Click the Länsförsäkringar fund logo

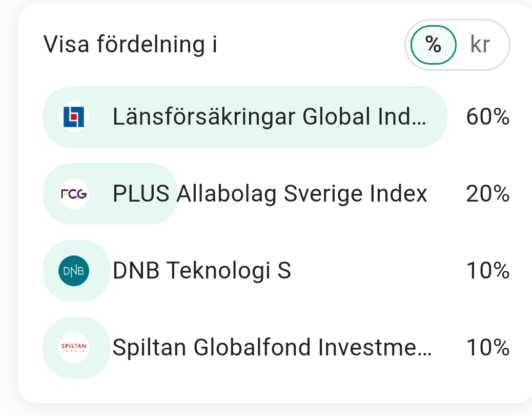coord(74,117)
